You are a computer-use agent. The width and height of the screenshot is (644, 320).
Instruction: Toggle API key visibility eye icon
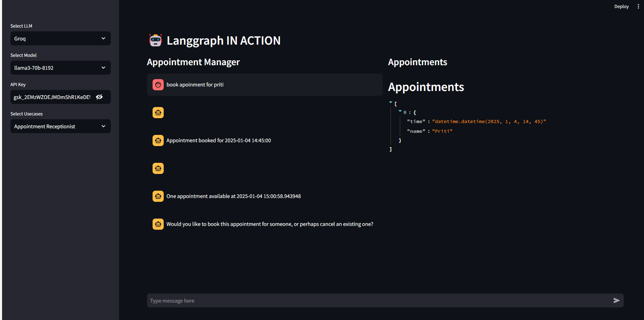pyautogui.click(x=99, y=97)
